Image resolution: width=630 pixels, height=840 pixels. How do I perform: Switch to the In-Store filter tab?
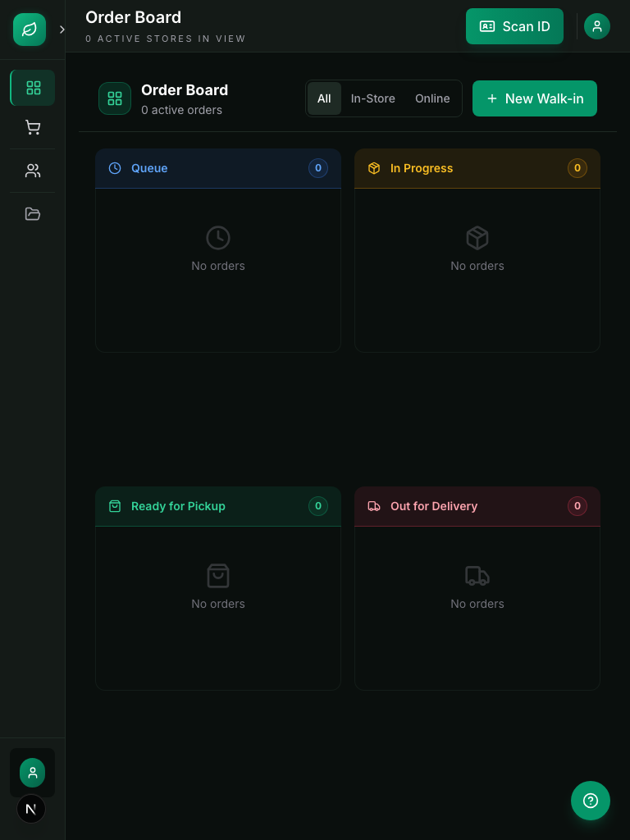click(x=373, y=98)
